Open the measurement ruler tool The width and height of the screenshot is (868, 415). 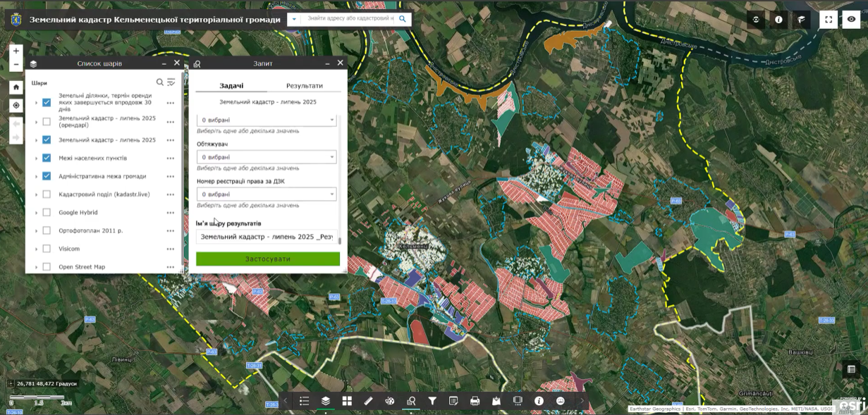(368, 401)
